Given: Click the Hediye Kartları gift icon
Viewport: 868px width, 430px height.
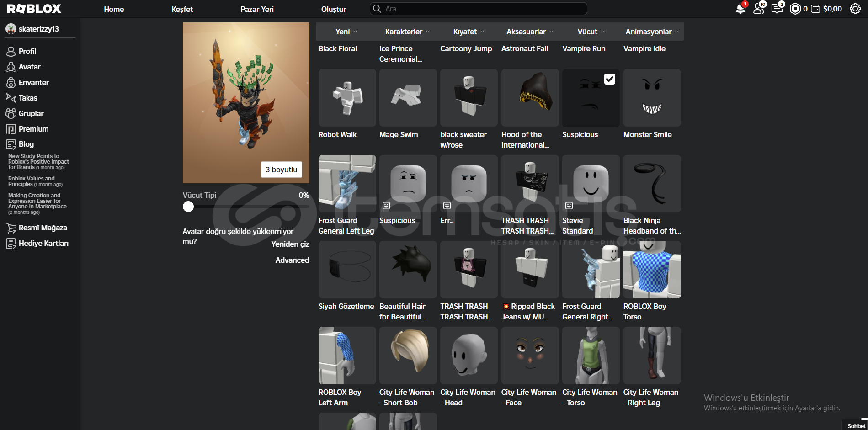Looking at the screenshot, I should tap(11, 243).
